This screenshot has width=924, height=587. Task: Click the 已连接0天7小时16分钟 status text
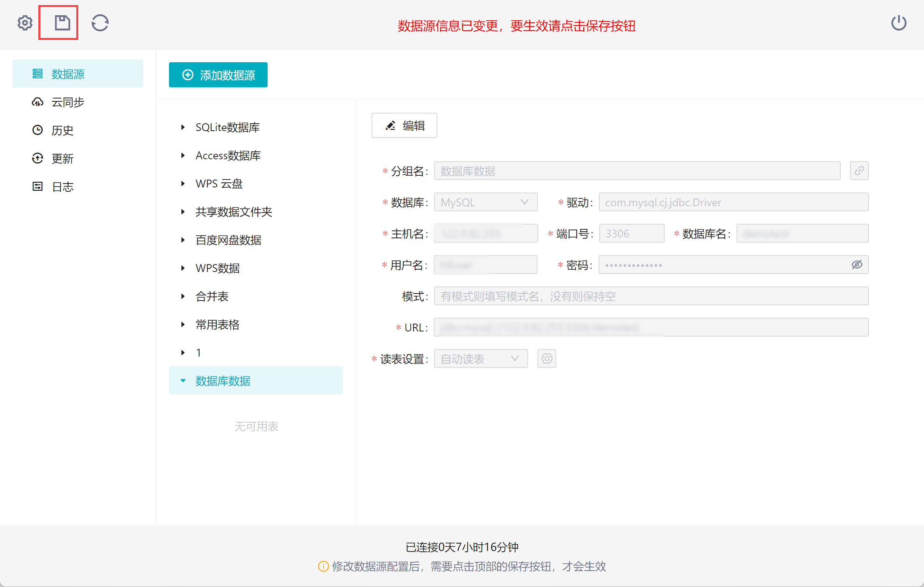pos(462,547)
